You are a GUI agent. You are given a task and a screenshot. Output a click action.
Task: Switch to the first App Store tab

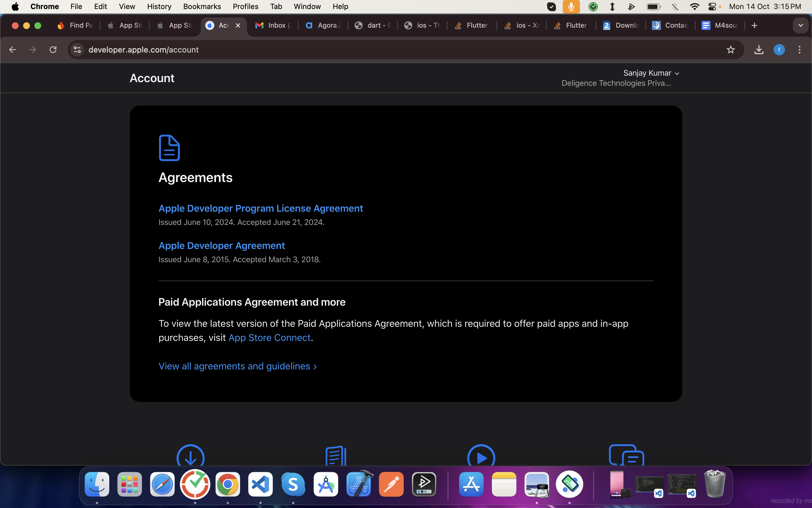click(125, 25)
